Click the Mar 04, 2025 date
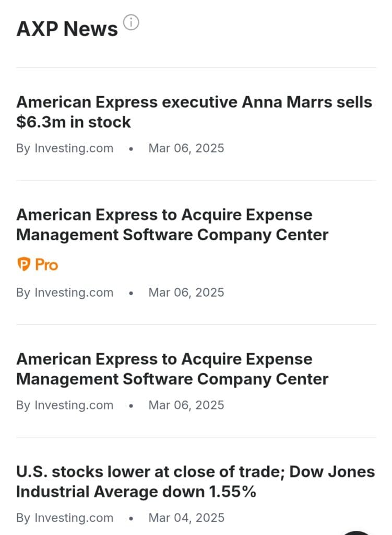 [x=186, y=518]
